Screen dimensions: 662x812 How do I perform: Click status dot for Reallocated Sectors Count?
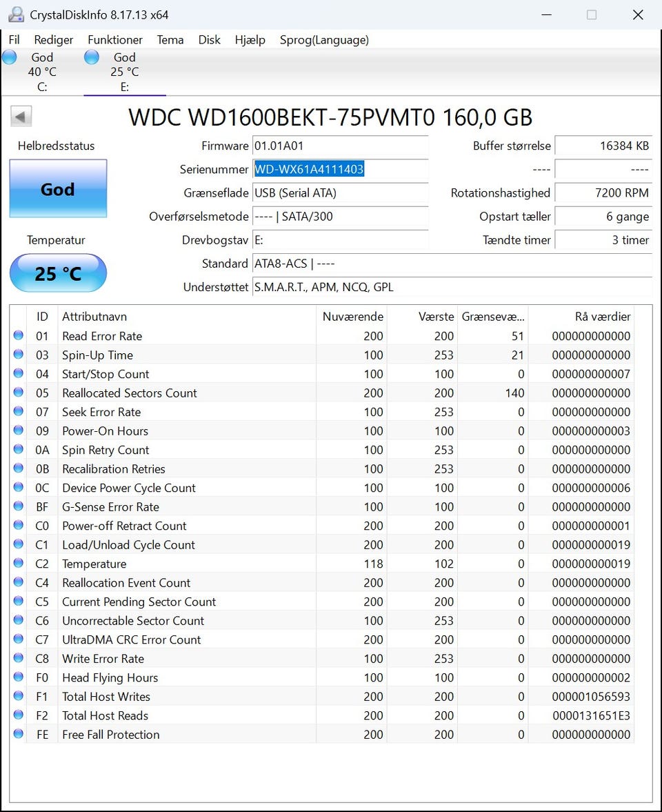(x=19, y=392)
